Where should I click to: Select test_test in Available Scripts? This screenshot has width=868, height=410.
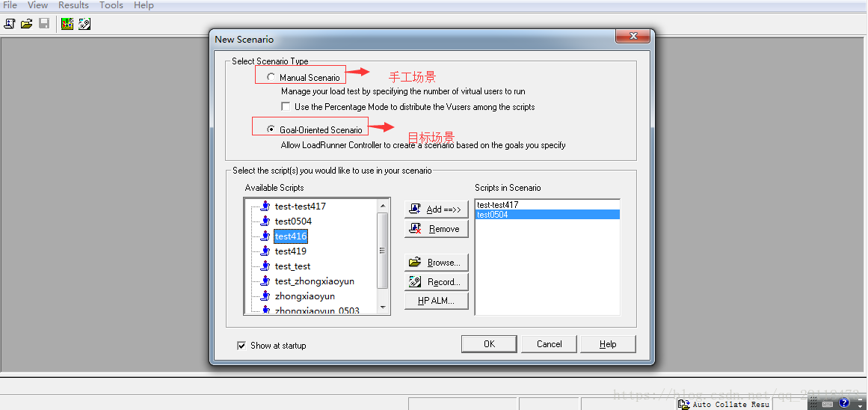[292, 266]
